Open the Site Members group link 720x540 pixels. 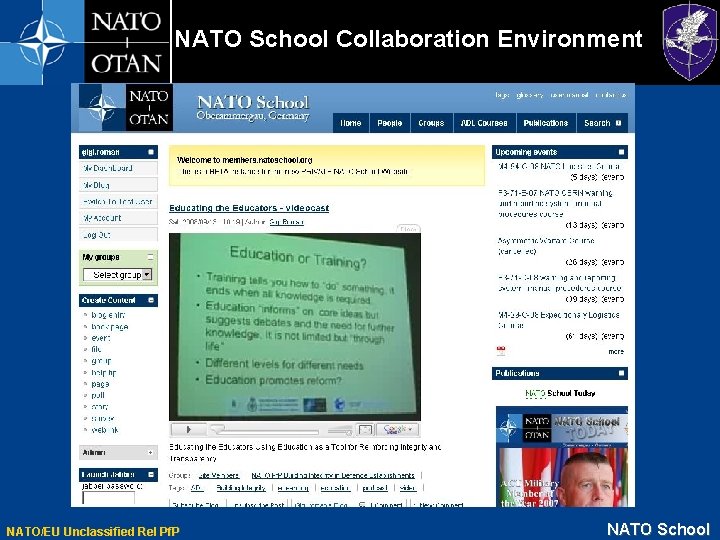219,475
